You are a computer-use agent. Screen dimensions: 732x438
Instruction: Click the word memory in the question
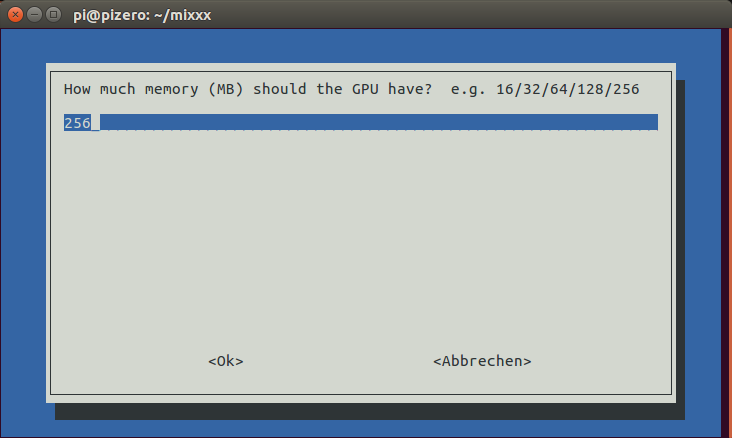click(x=171, y=89)
